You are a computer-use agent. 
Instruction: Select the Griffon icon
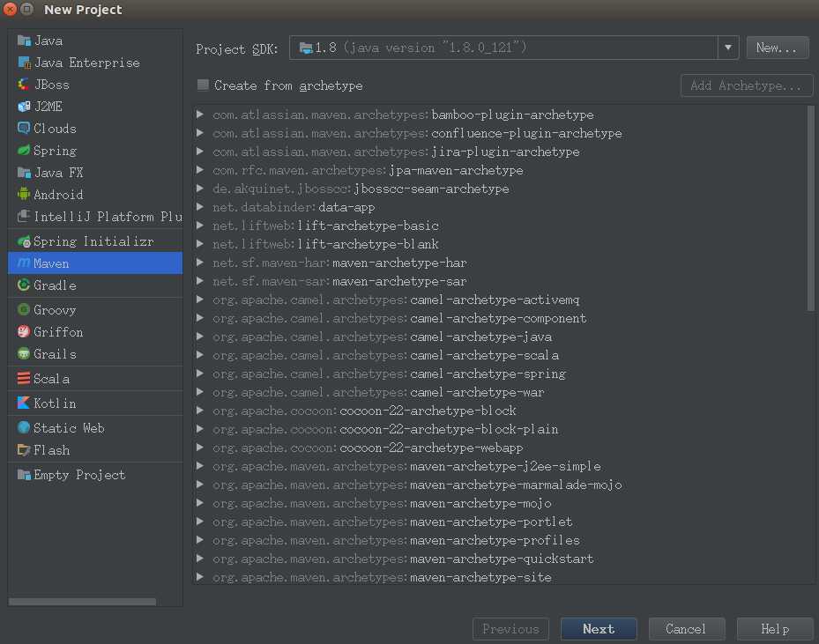24,332
